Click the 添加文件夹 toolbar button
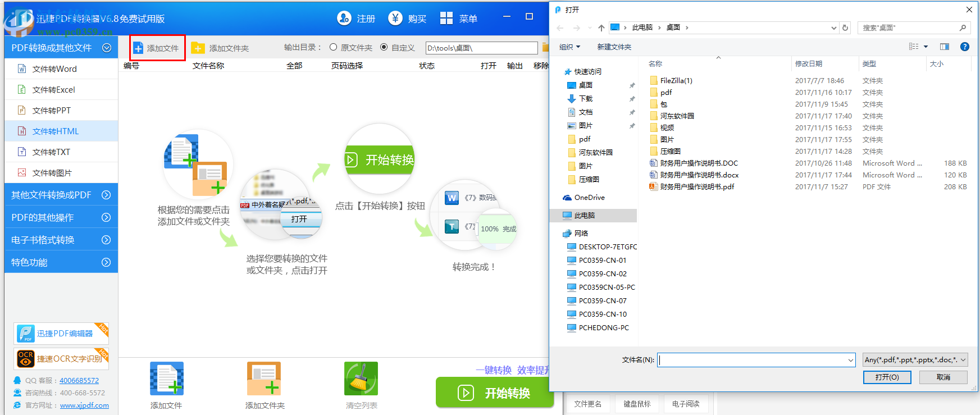The width and height of the screenshot is (980, 415). click(220, 48)
